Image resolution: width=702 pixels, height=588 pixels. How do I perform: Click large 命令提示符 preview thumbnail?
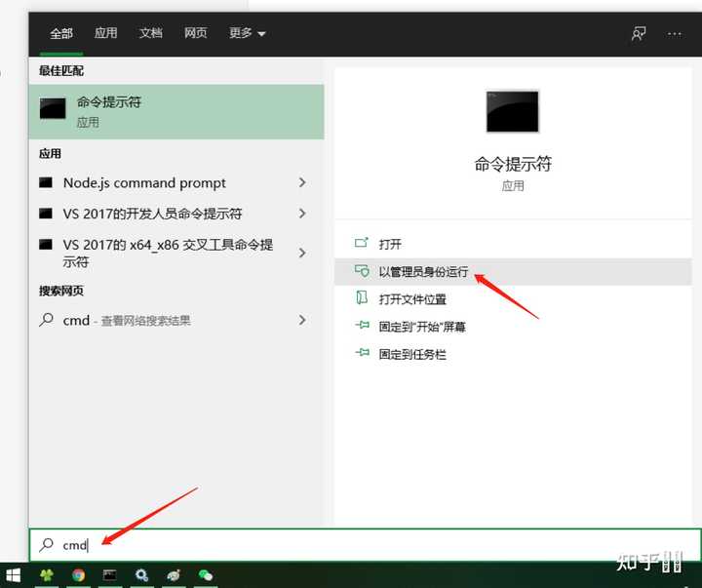[513, 111]
